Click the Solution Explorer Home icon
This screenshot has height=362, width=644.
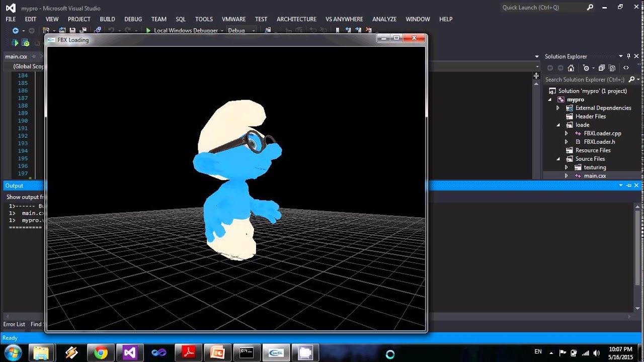[571, 68]
